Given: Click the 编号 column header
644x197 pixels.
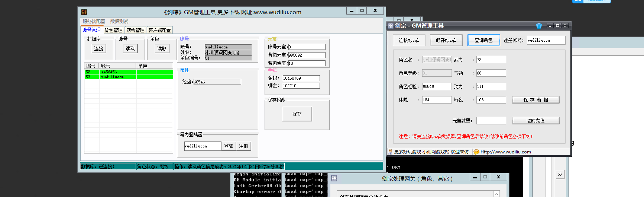Looking at the screenshot, I should click(92, 66).
